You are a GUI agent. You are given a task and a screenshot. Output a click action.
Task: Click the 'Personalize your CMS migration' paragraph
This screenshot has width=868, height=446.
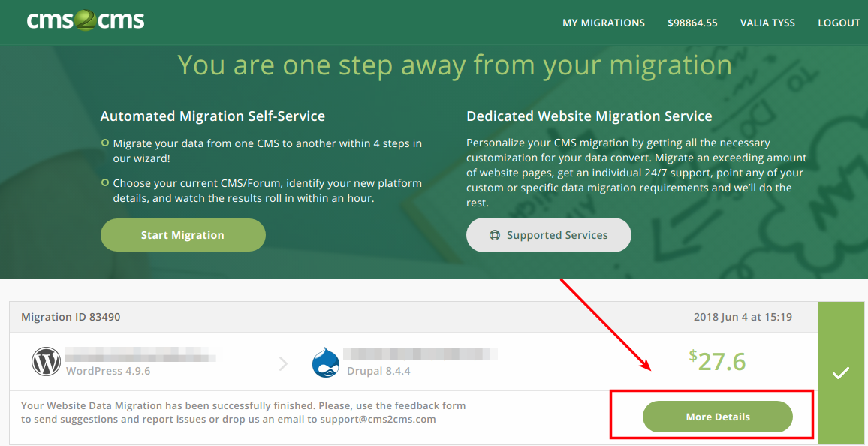click(637, 173)
